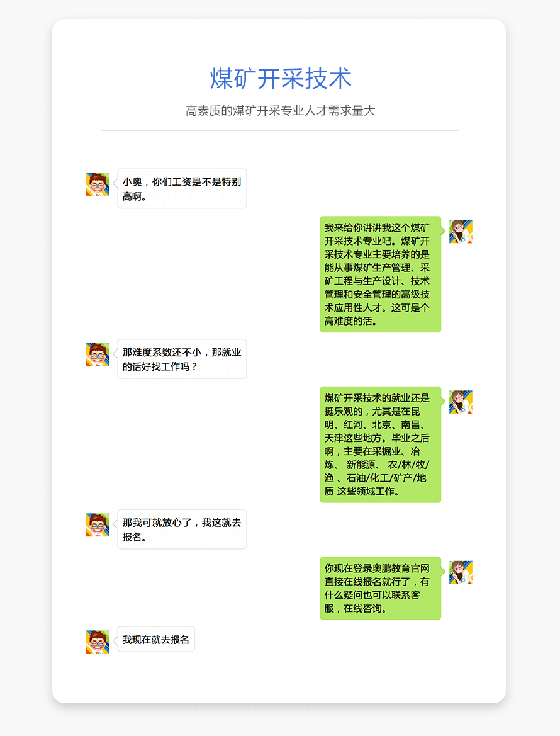Select the bubble asking 好找工作吗
Image resolution: width=560 pixels, height=736 pixels.
click(182, 359)
